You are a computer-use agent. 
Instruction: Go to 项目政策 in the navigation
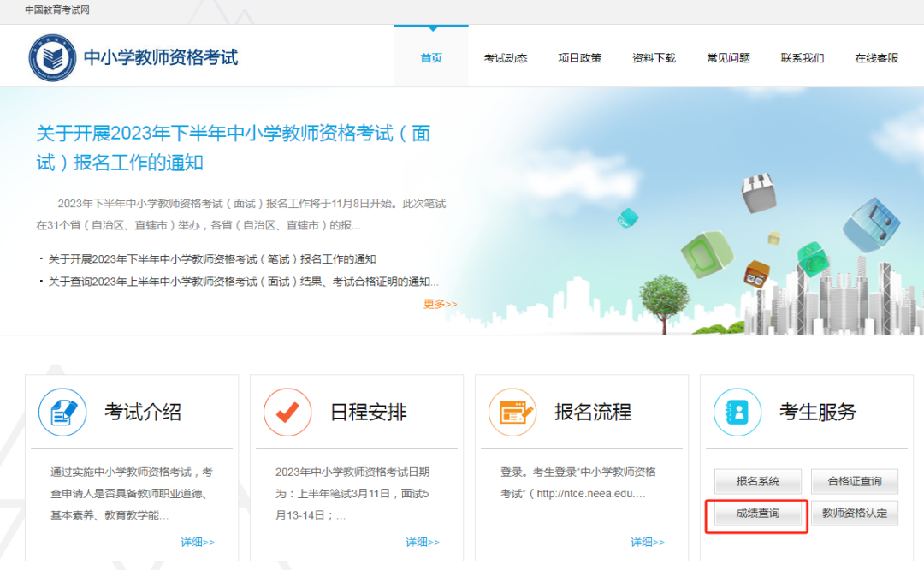[x=580, y=57]
